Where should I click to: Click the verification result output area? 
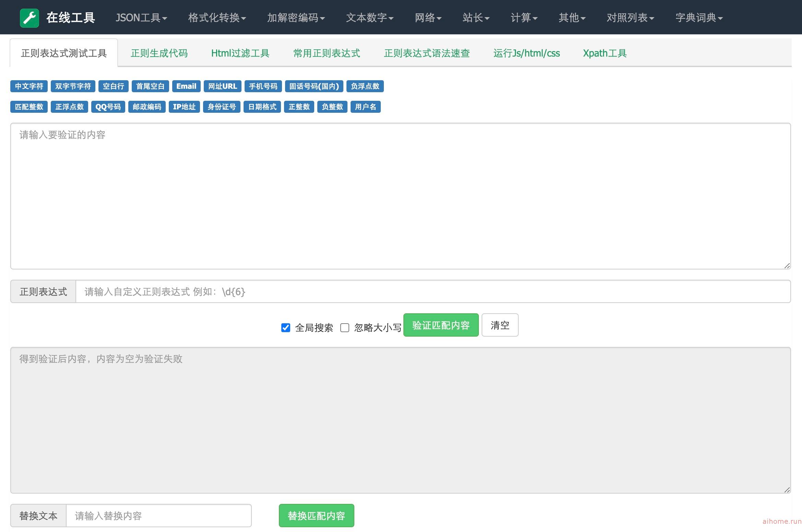pos(401,420)
